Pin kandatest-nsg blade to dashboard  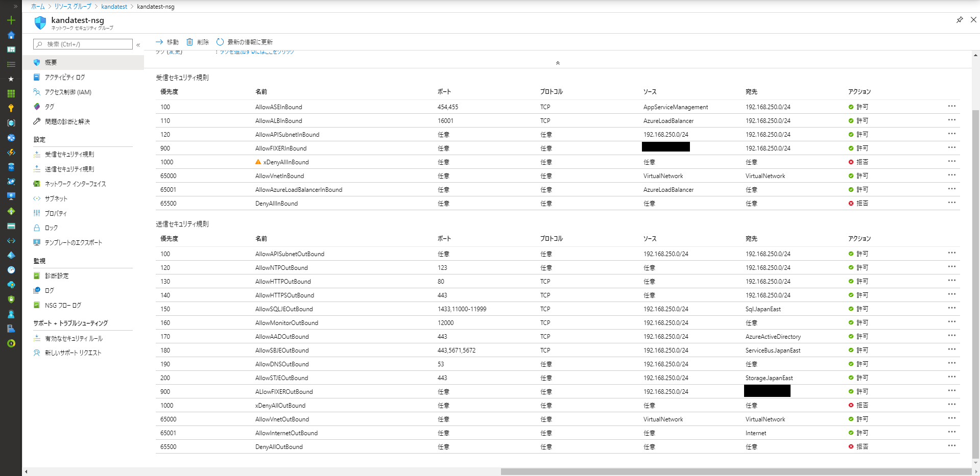point(960,20)
